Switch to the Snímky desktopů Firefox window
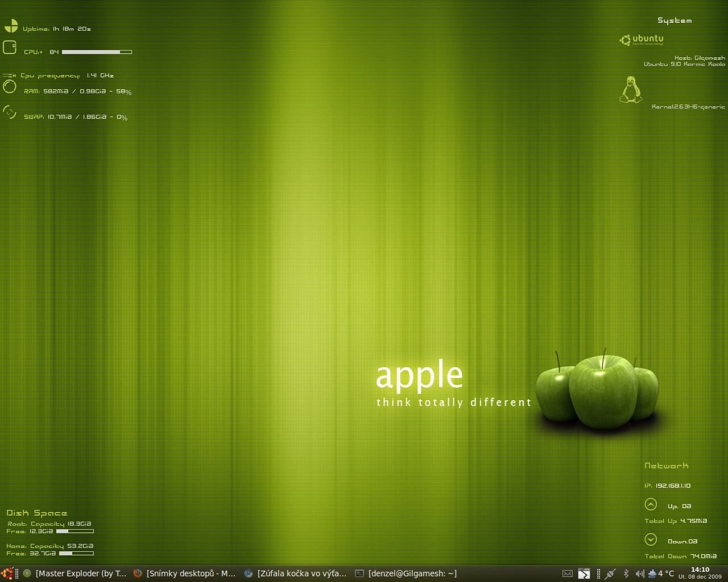Image resolution: width=728 pixels, height=582 pixels. pyautogui.click(x=185, y=573)
